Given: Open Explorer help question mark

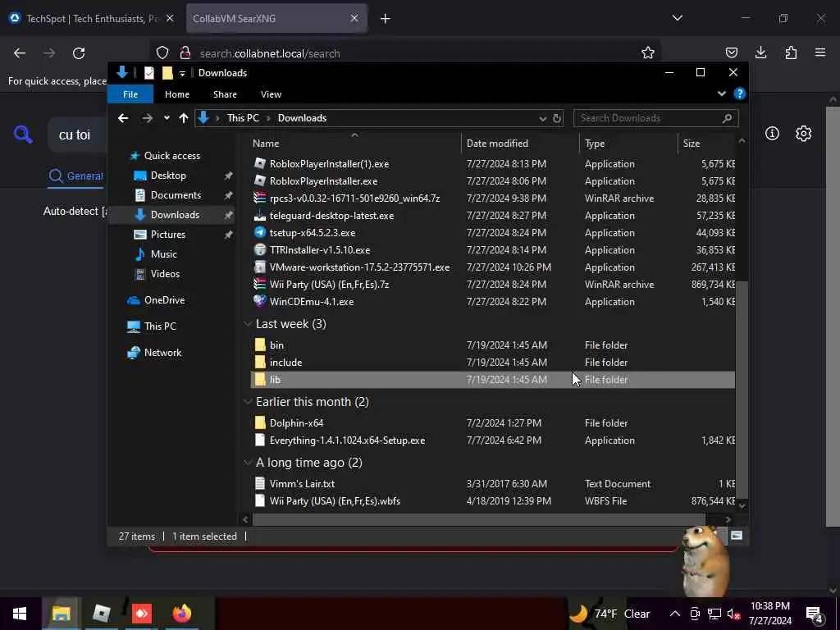Looking at the screenshot, I should pos(739,94).
